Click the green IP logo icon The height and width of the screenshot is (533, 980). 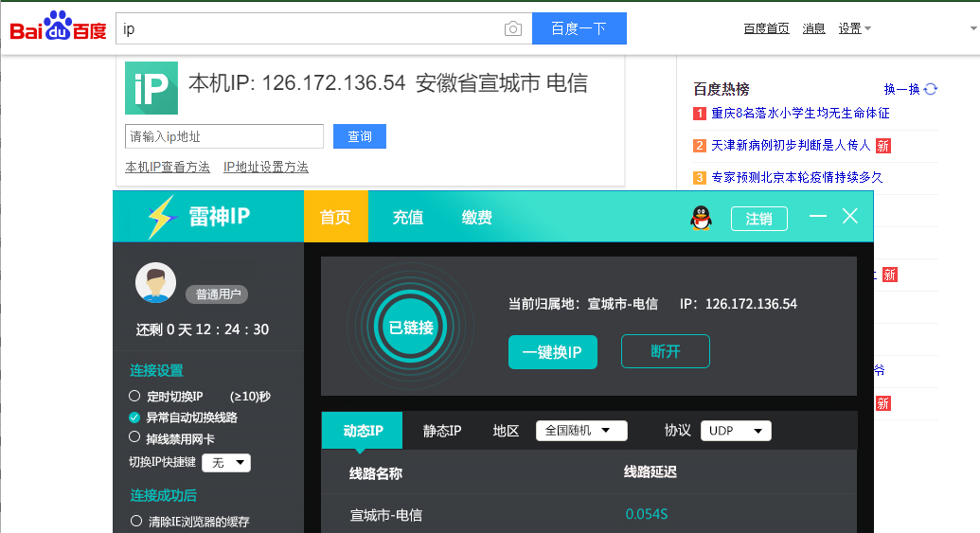[151, 87]
